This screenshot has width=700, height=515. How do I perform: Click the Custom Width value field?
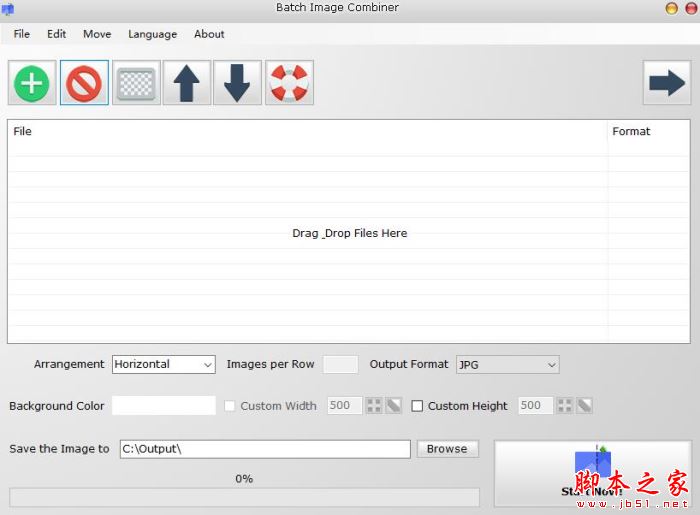[x=344, y=405]
